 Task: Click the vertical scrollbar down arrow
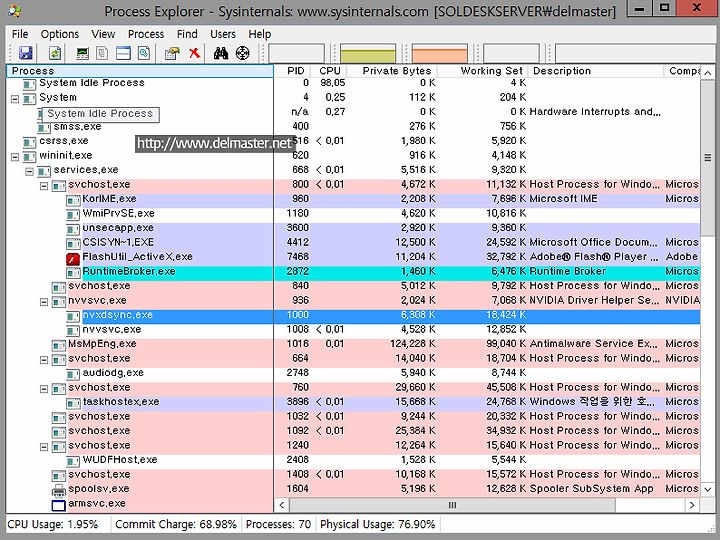pos(708,489)
